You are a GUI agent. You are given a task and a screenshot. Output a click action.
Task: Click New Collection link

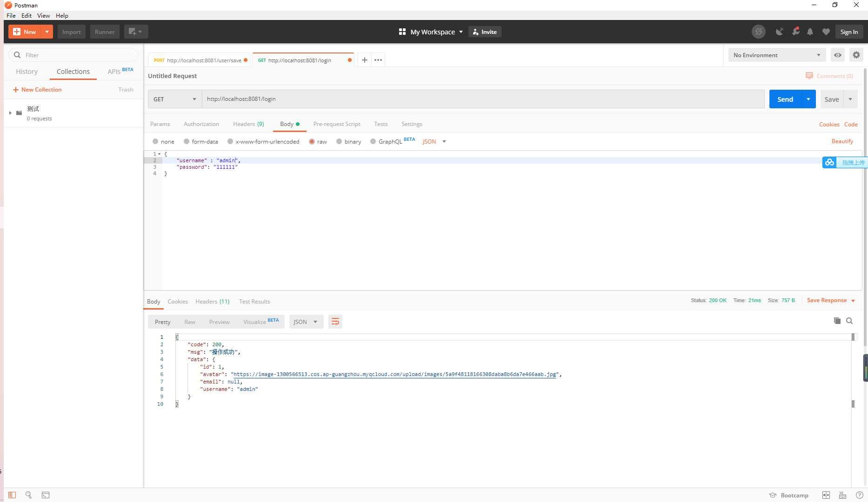[37, 90]
